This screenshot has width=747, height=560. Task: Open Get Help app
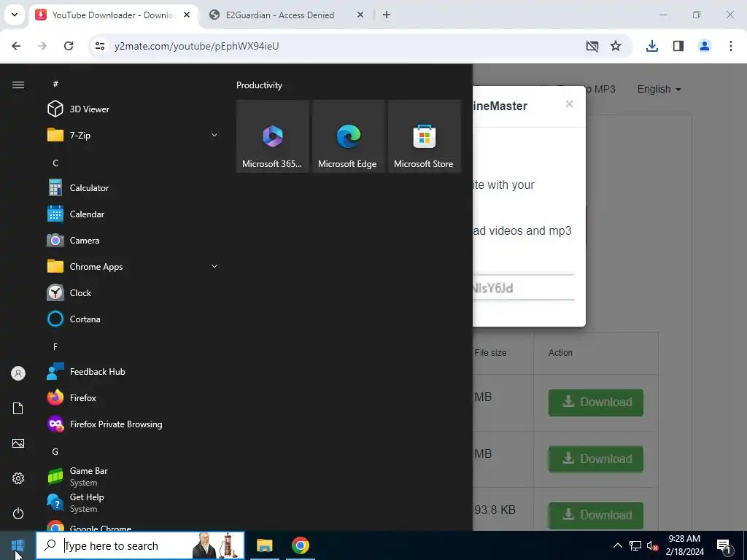pyautogui.click(x=131, y=502)
